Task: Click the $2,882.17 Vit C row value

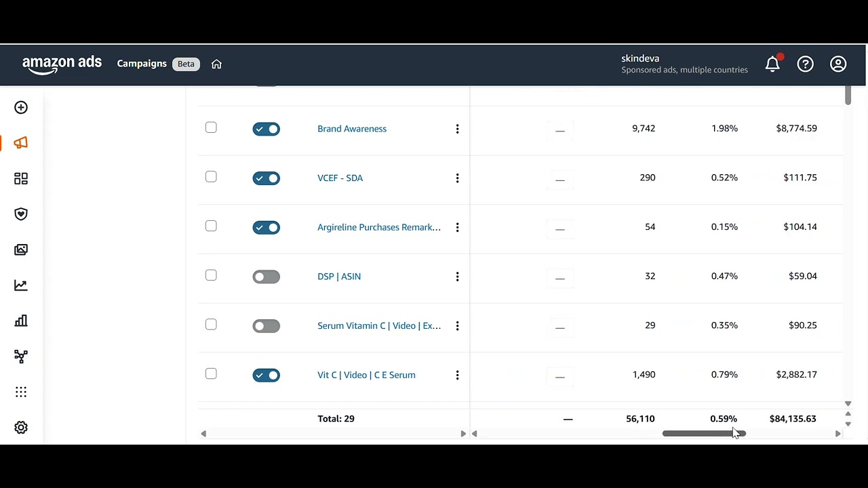Action: coord(796,374)
